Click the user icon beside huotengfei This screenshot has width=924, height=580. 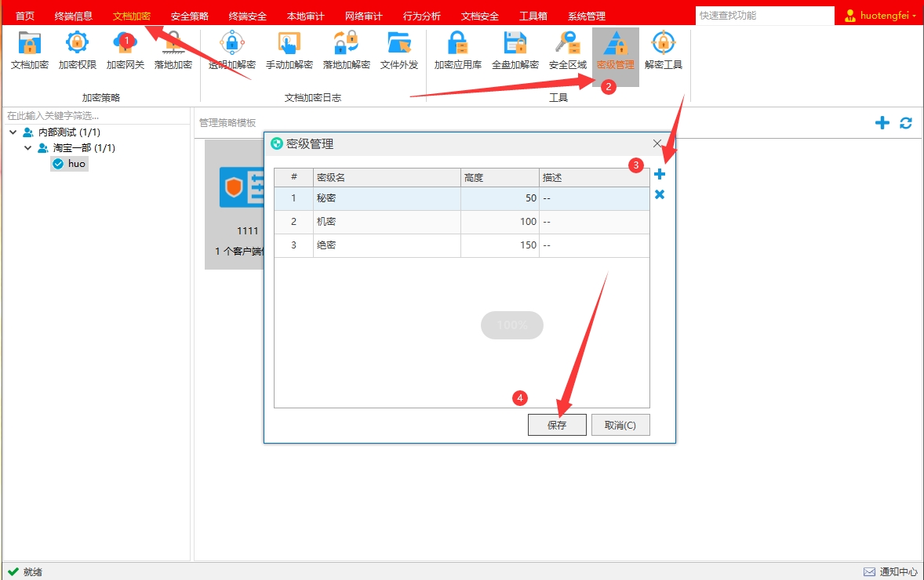pyautogui.click(x=849, y=16)
